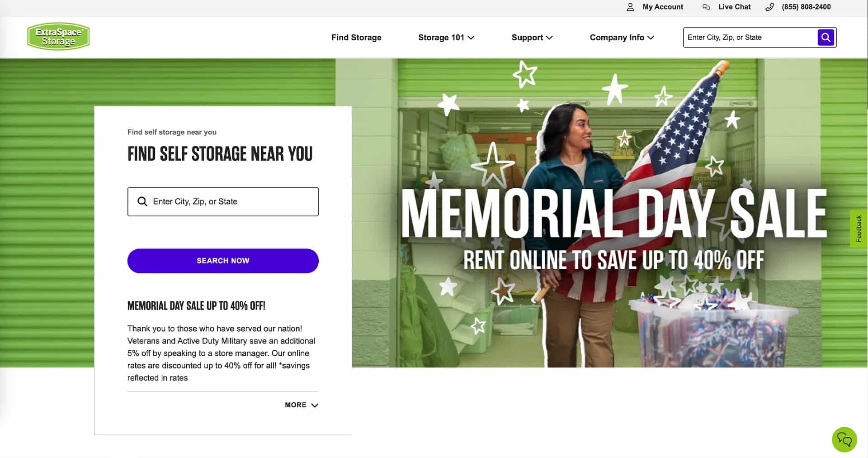The width and height of the screenshot is (868, 458).
Task: Focus the header City, Zip, or State field
Action: tap(750, 37)
